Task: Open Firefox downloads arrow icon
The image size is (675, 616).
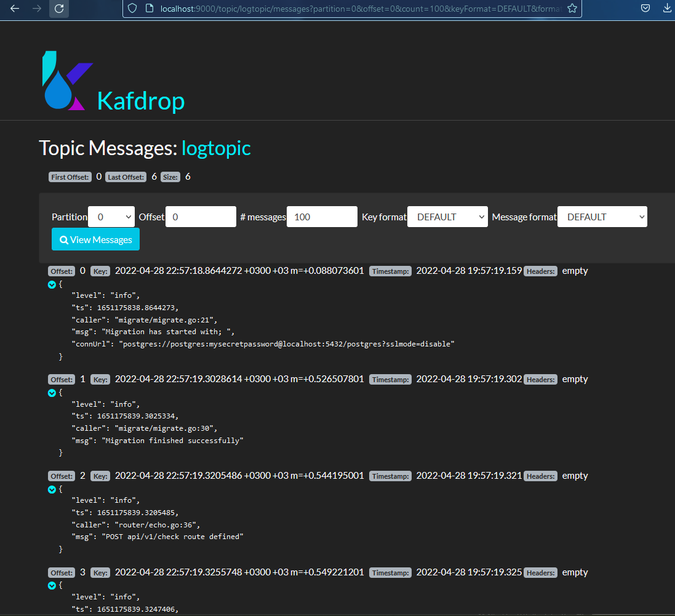Action: tap(667, 9)
